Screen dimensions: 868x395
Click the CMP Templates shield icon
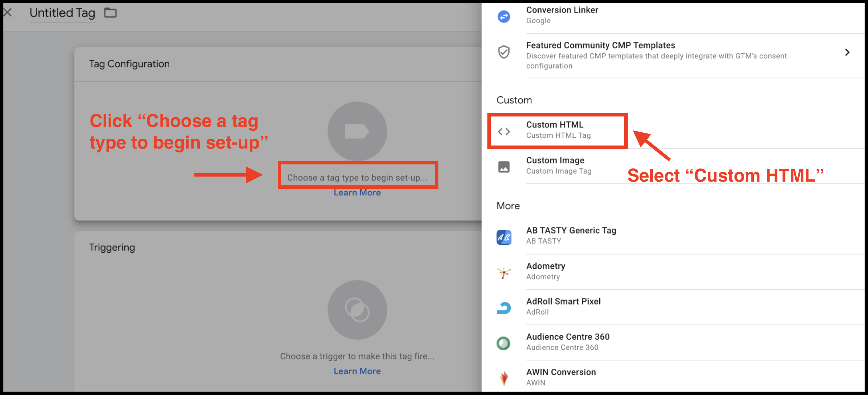pos(504,52)
